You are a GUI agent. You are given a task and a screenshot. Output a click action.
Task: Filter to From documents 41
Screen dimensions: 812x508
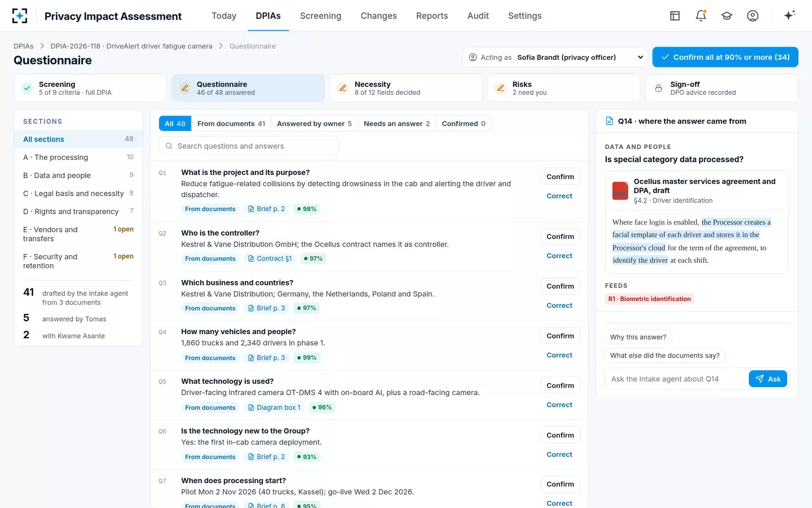231,124
